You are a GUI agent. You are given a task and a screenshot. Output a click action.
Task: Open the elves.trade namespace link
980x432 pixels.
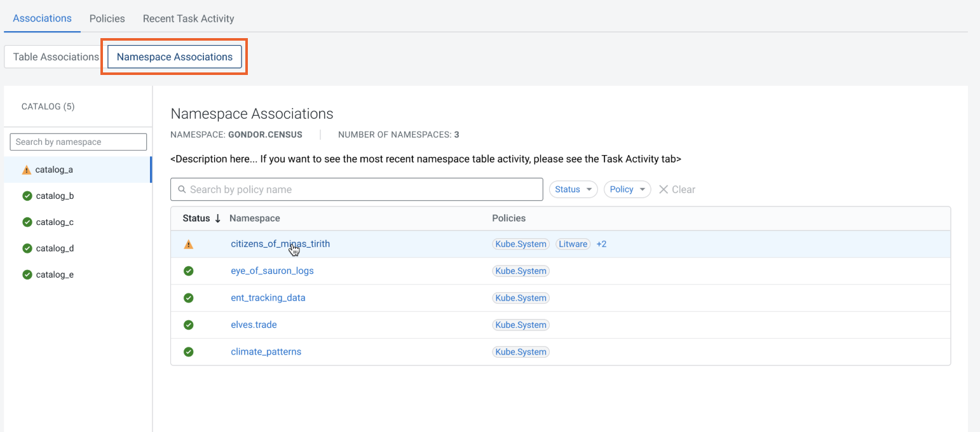pos(254,325)
